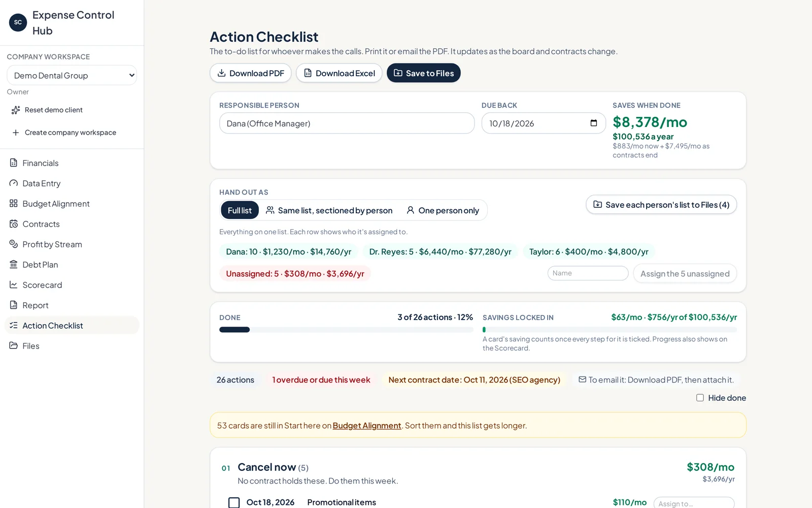Click the Unassigned: 5 red chip

295,274
